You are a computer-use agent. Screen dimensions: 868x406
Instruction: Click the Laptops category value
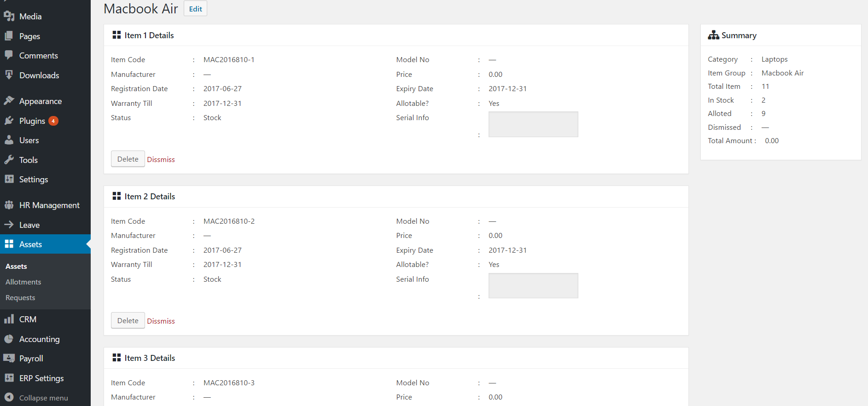[x=775, y=59]
